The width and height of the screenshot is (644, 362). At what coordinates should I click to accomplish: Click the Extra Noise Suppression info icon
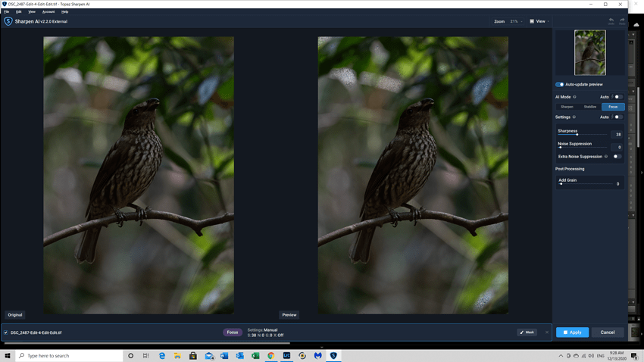606,156
